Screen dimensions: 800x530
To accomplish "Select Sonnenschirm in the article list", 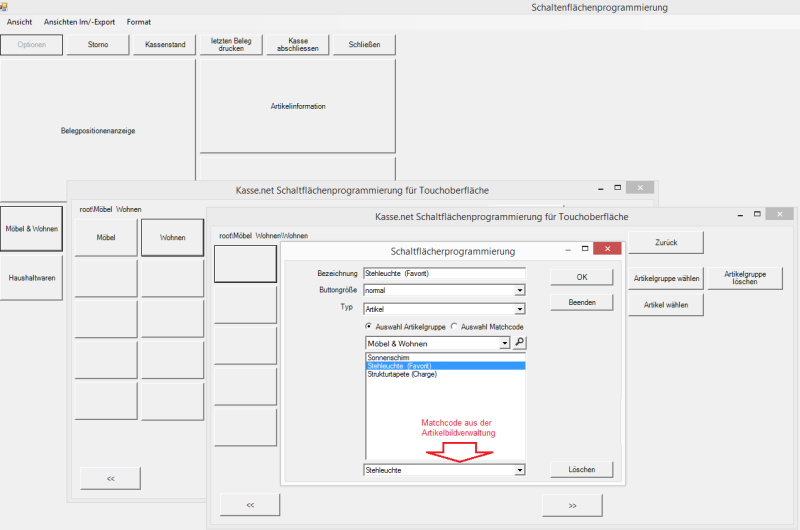I will coord(389,357).
